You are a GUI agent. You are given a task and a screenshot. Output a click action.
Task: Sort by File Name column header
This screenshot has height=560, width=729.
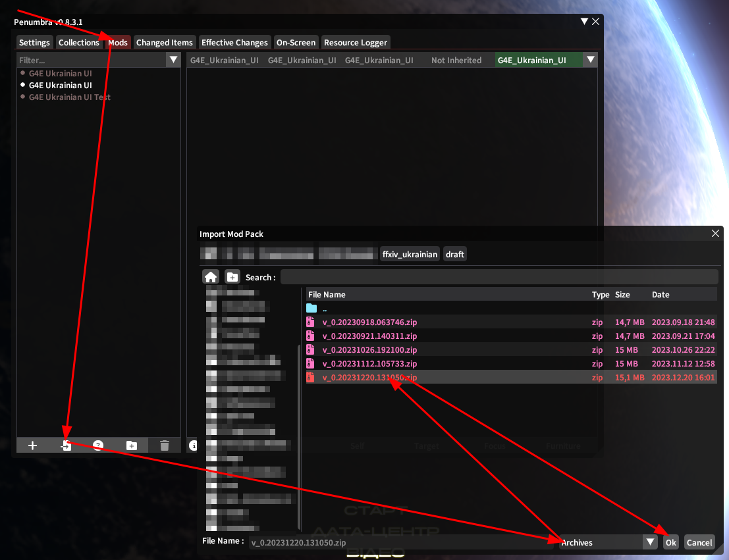327,295
